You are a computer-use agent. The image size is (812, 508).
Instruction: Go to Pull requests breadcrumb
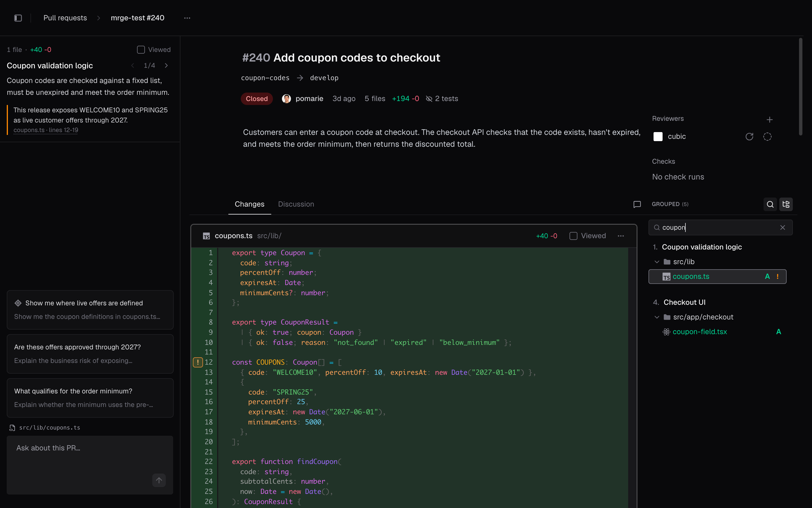tap(65, 18)
